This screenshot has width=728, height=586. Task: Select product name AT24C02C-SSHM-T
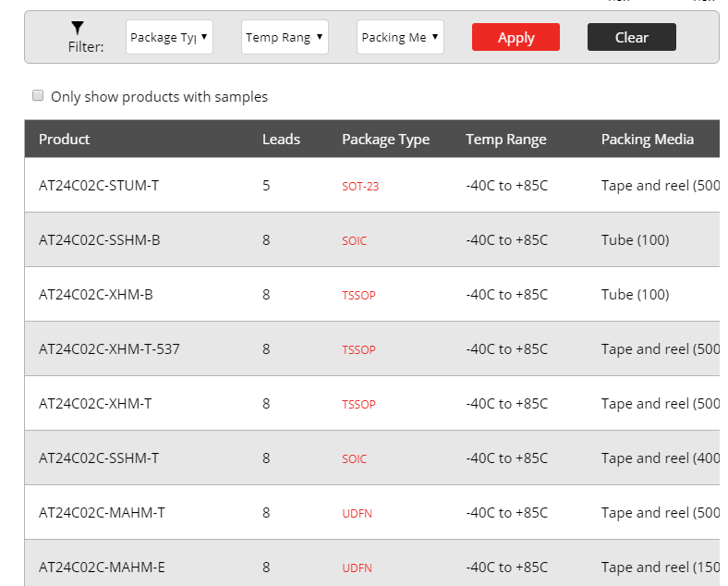99,458
